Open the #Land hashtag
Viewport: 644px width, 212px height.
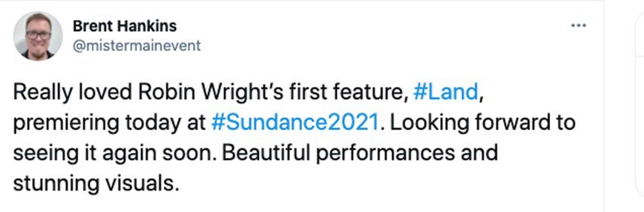[x=445, y=92]
